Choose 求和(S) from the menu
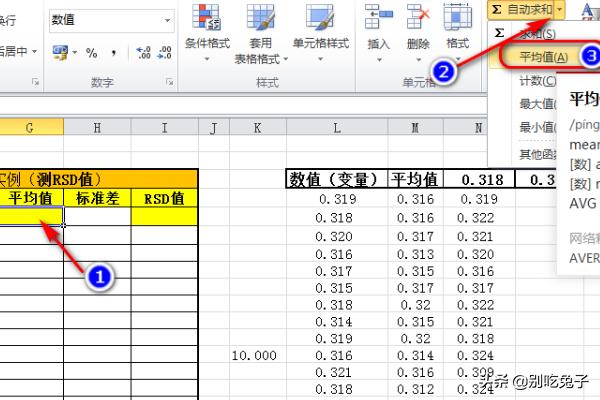 click(537, 34)
